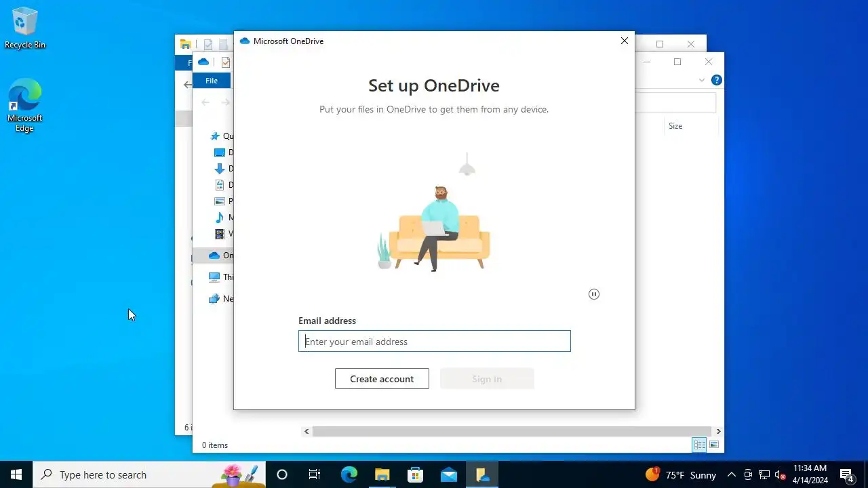
Task: Click the back arrow in the front Explorer window
Action: (x=205, y=102)
